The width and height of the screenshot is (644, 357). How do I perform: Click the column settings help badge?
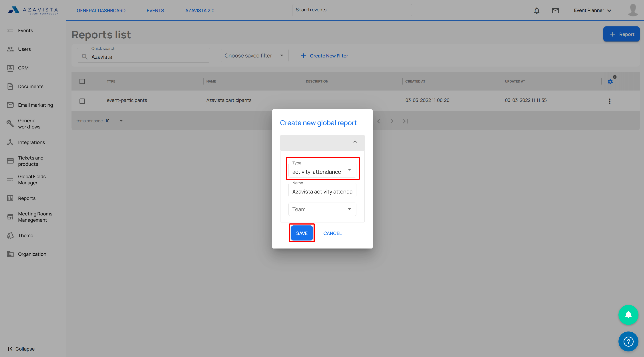pyautogui.click(x=614, y=77)
